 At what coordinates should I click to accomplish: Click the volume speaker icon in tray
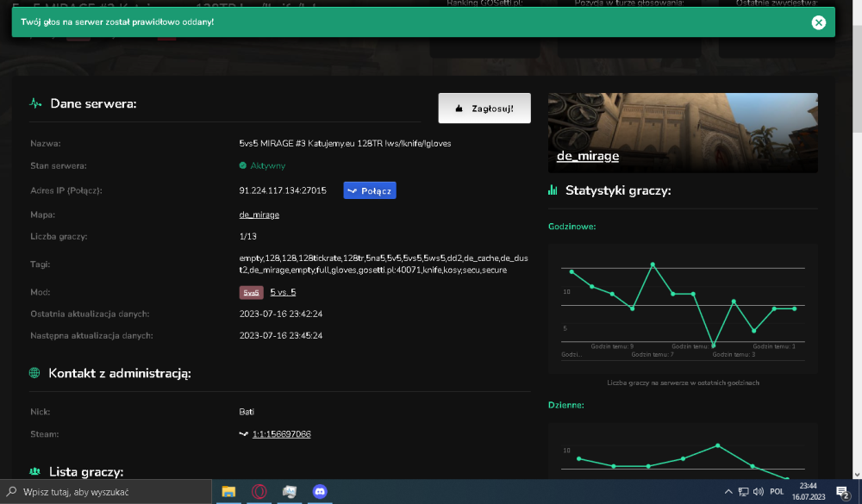tap(758, 491)
